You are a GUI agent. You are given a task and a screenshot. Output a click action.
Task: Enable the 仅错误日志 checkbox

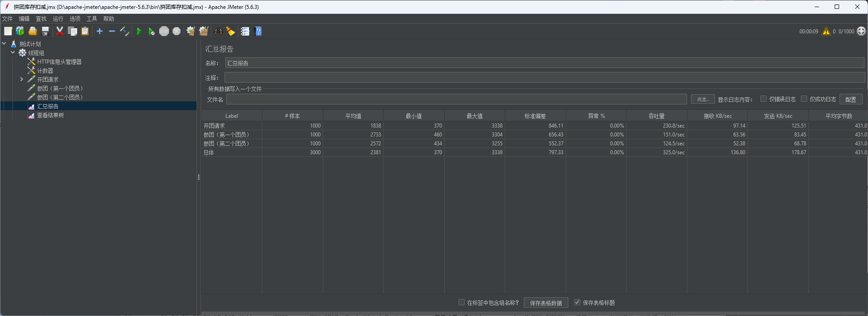click(x=764, y=99)
